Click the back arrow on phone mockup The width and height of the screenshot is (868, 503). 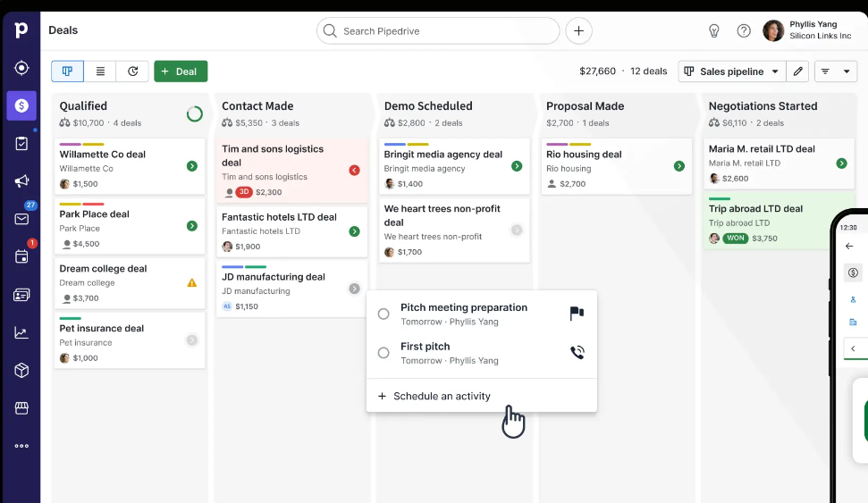click(849, 246)
